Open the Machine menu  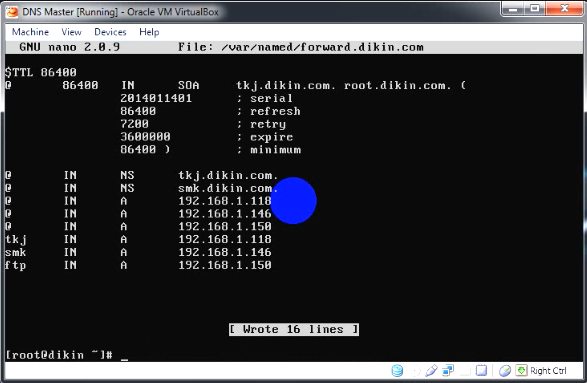click(30, 32)
